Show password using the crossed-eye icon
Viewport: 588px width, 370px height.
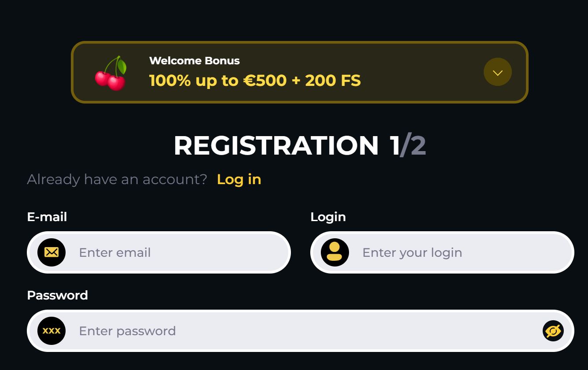point(553,331)
